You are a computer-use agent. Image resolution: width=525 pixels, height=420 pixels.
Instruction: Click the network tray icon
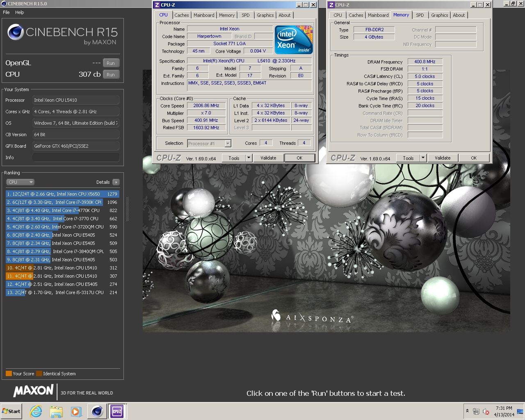(476, 411)
